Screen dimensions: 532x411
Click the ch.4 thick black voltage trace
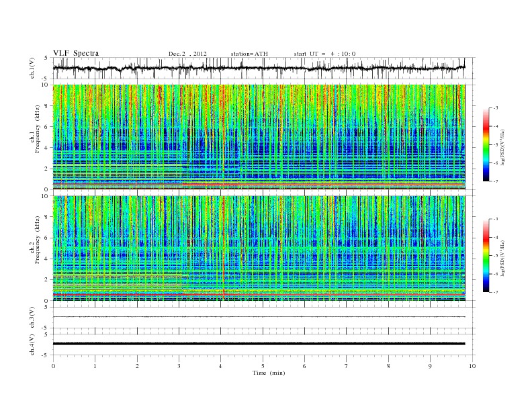point(259,344)
